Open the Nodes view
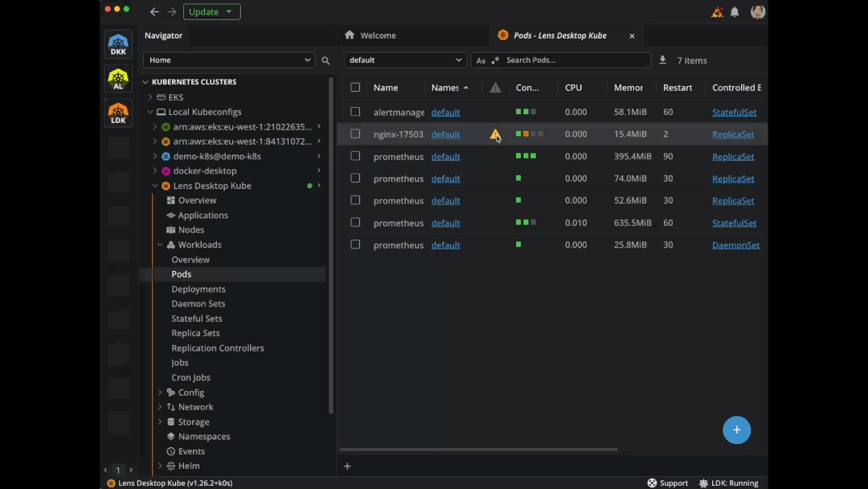Image resolution: width=868 pixels, height=489 pixels. point(191,230)
